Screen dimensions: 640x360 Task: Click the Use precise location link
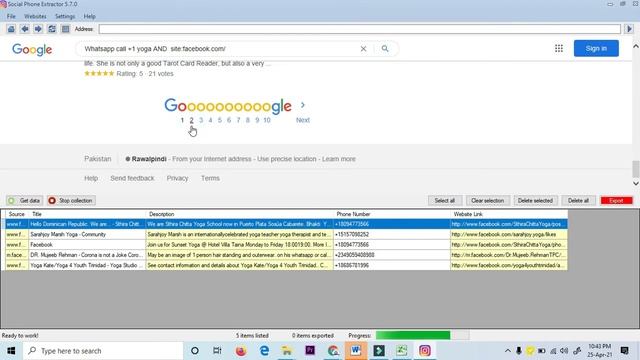[x=287, y=159]
